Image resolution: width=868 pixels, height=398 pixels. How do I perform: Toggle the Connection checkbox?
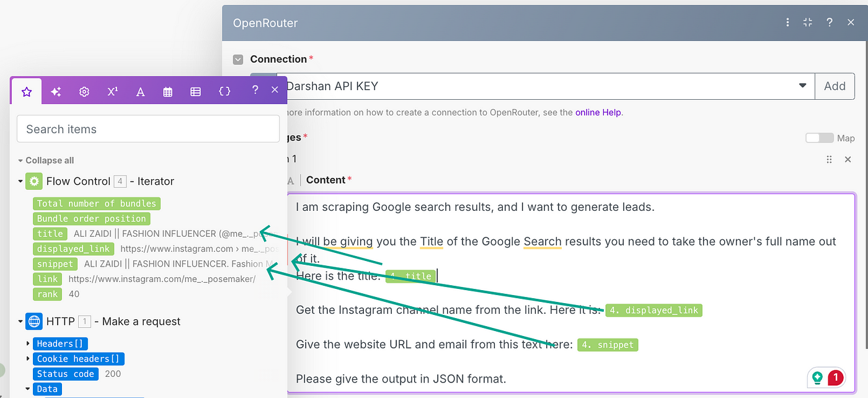[238, 60]
